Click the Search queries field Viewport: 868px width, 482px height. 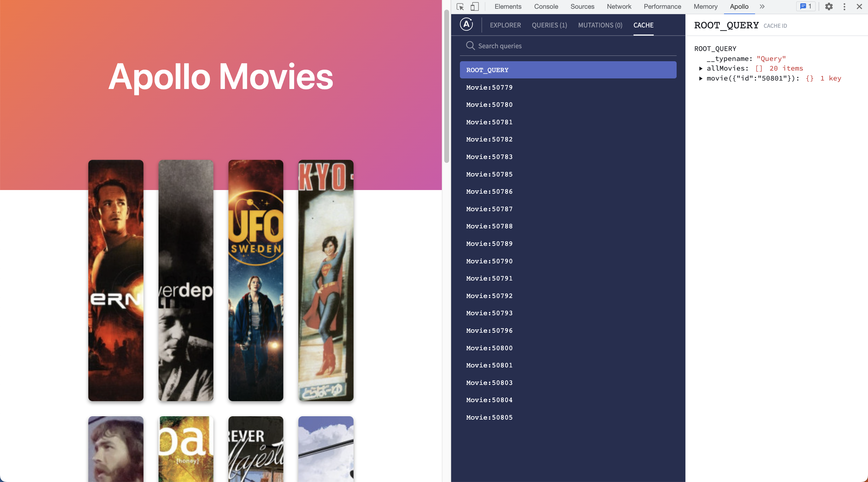tap(573, 46)
